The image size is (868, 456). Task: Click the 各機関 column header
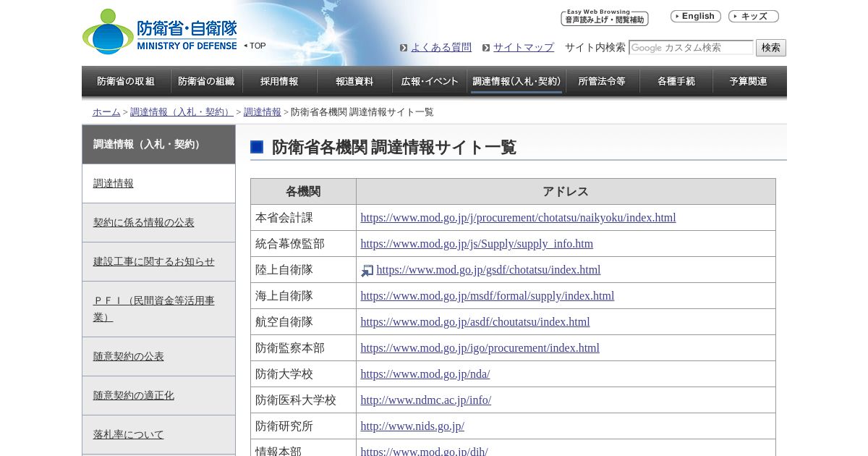coord(303,192)
